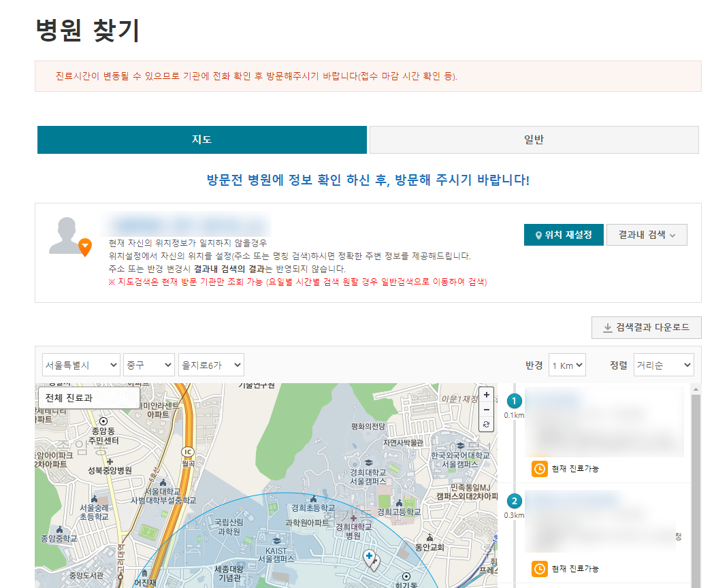Open the 을지로6가 neighborhood dropdown
This screenshot has height=588, width=714.
click(211, 365)
